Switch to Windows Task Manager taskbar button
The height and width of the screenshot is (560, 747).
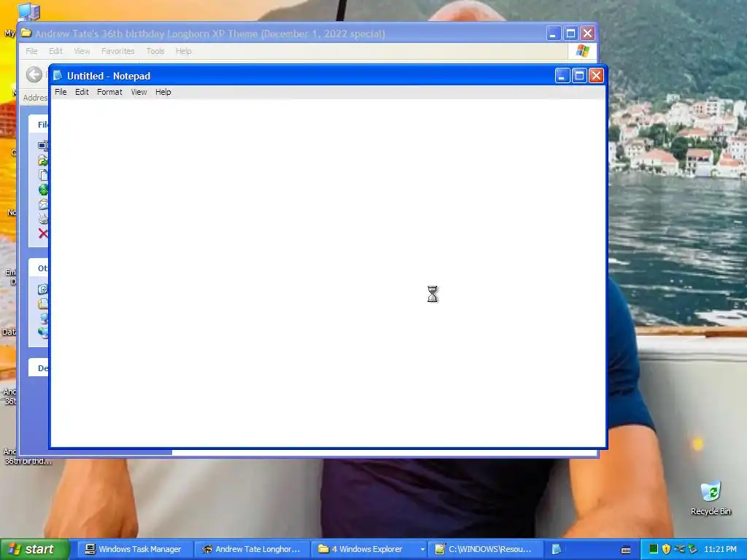click(x=133, y=549)
